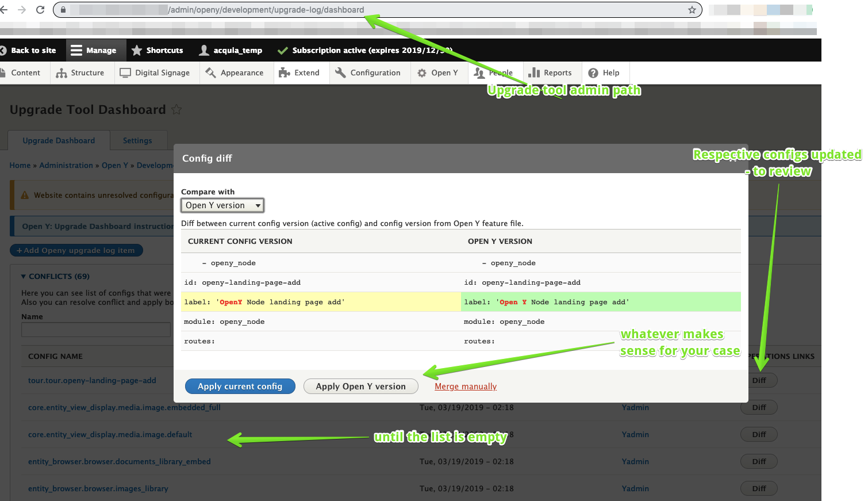Open Yadmin user in embedded_full row
The image size is (868, 501).
635,407
